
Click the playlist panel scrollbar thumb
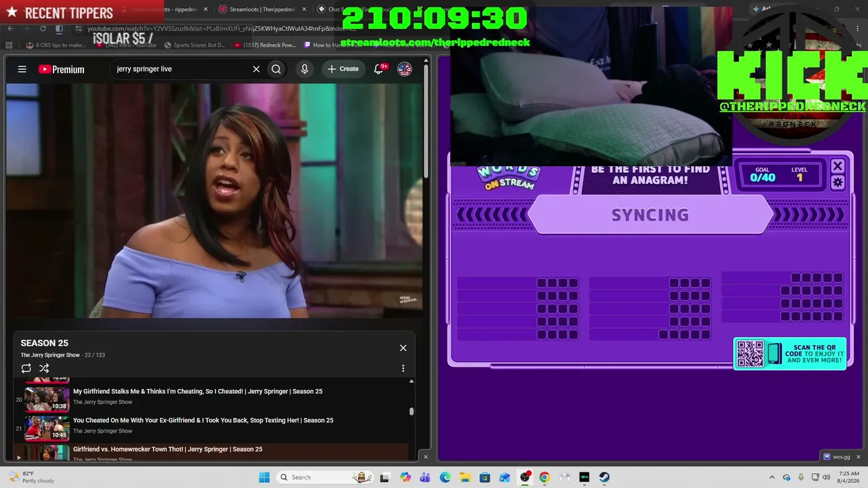pyautogui.click(x=411, y=411)
